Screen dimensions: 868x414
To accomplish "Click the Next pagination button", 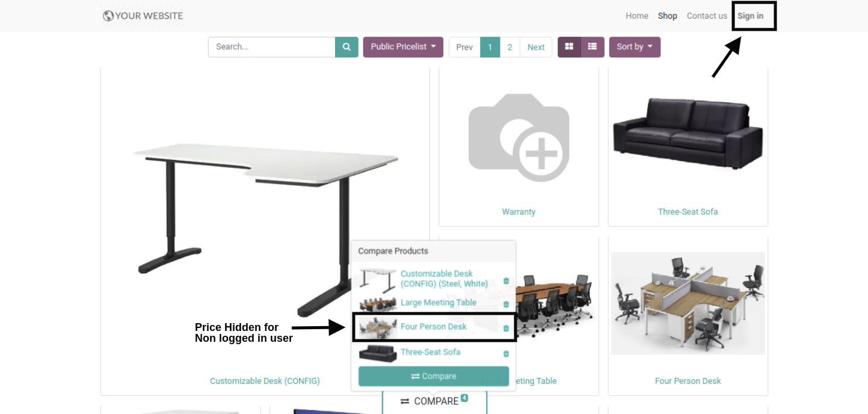I will click(536, 47).
